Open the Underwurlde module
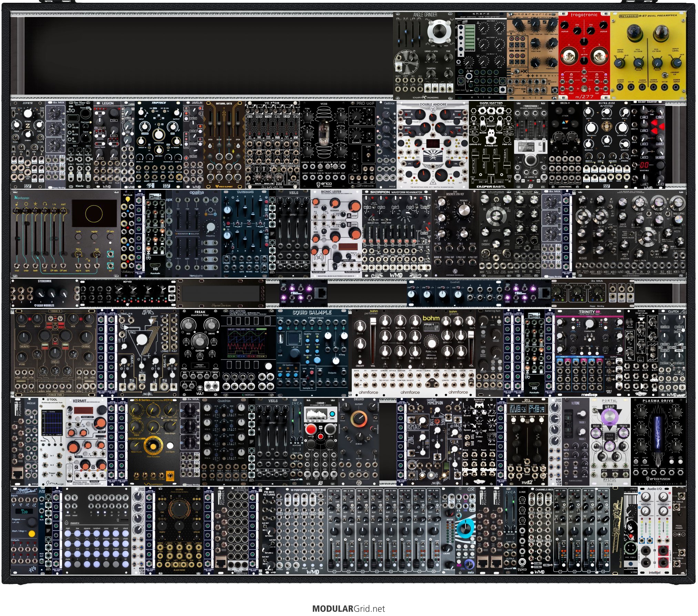The image size is (698, 616). [533, 56]
